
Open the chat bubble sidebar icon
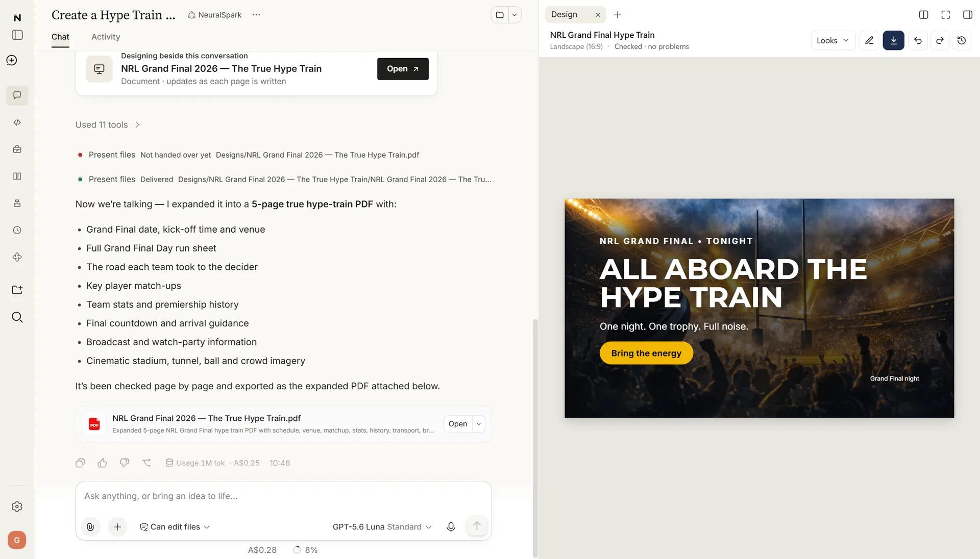(17, 95)
